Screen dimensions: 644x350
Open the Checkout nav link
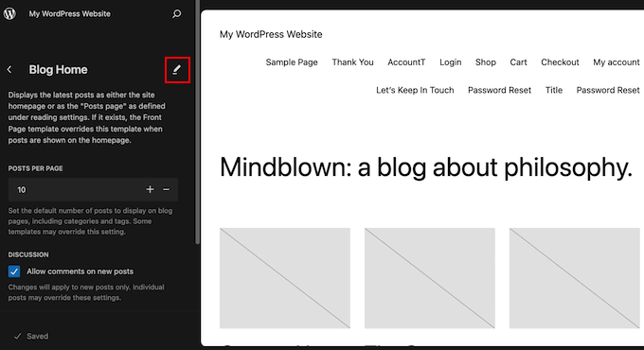560,62
